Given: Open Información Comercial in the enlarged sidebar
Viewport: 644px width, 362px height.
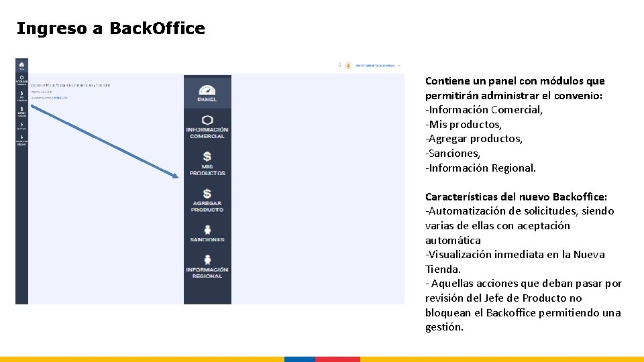Looking at the screenshot, I should 207,127.
